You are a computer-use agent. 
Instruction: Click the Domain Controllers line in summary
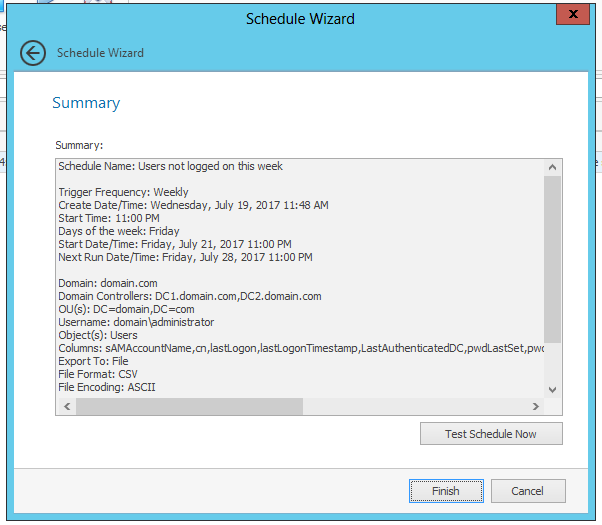coord(190,296)
